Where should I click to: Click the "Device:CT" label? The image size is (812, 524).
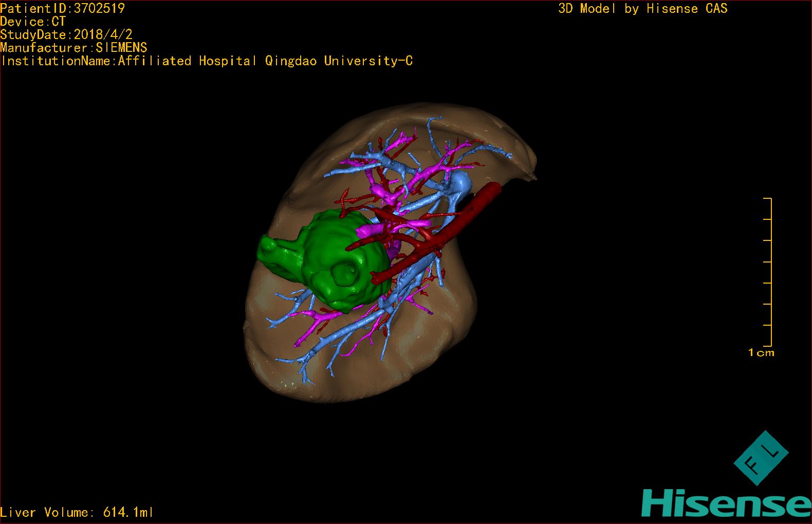coord(33,22)
